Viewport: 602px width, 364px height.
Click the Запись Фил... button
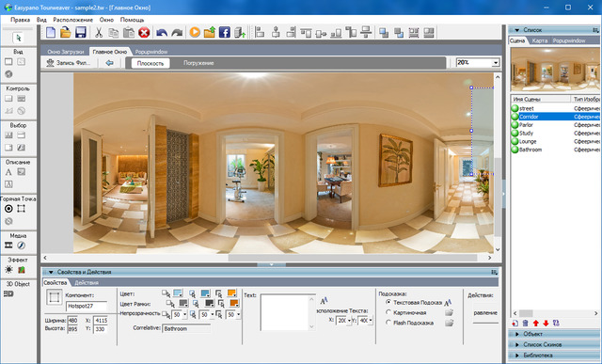(x=69, y=63)
